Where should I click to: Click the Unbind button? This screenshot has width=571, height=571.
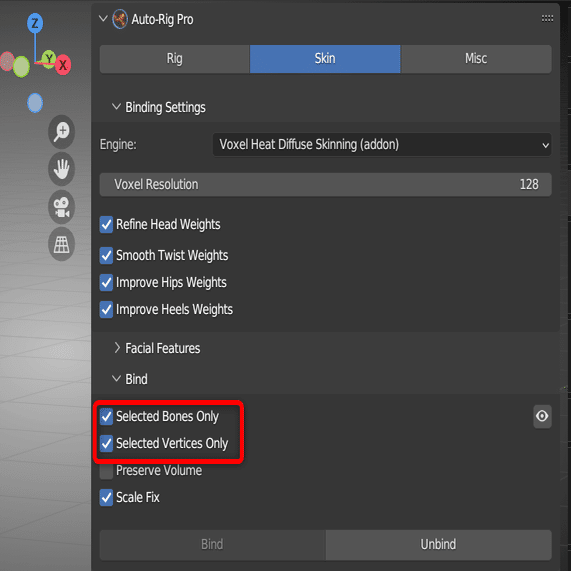(438, 544)
